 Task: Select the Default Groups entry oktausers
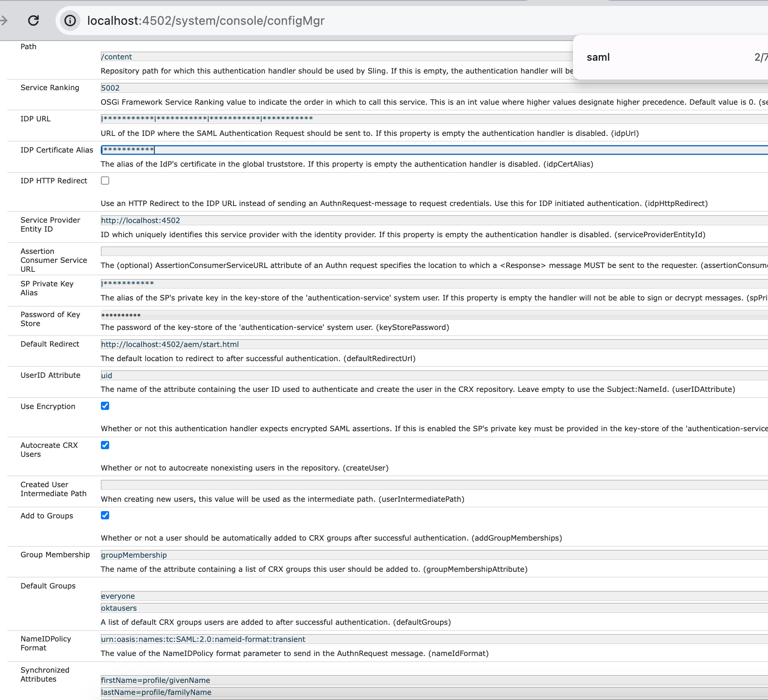click(434, 608)
